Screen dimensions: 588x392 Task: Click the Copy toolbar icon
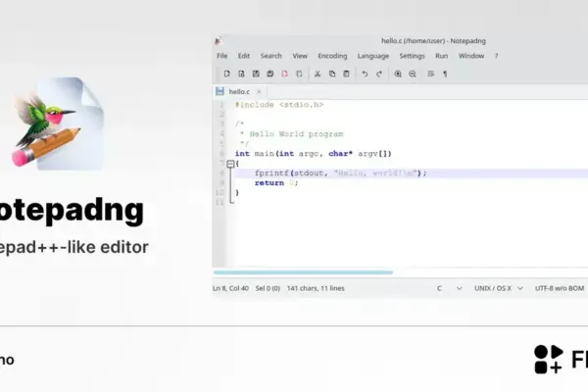(332, 73)
